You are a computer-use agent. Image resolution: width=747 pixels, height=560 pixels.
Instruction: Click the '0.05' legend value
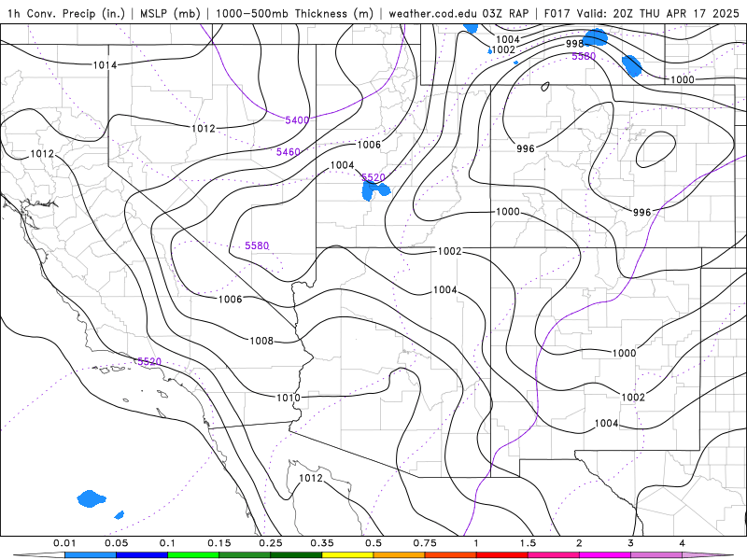[116, 543]
